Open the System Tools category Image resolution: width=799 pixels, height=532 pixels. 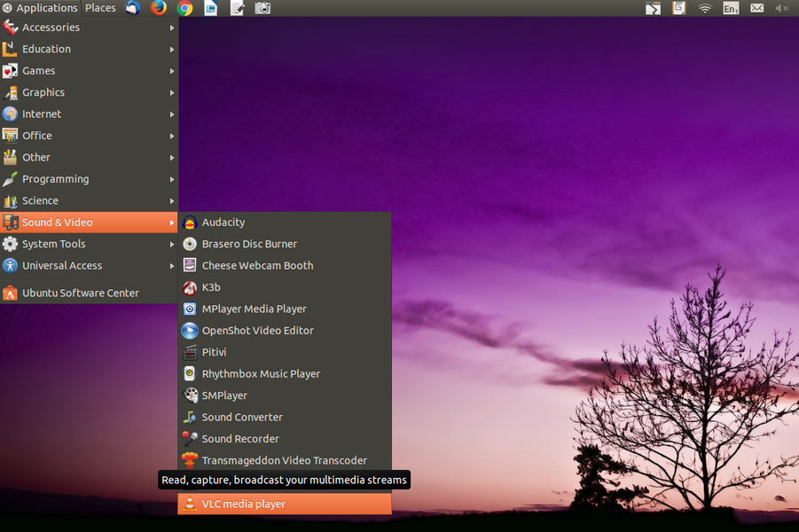[x=89, y=244]
